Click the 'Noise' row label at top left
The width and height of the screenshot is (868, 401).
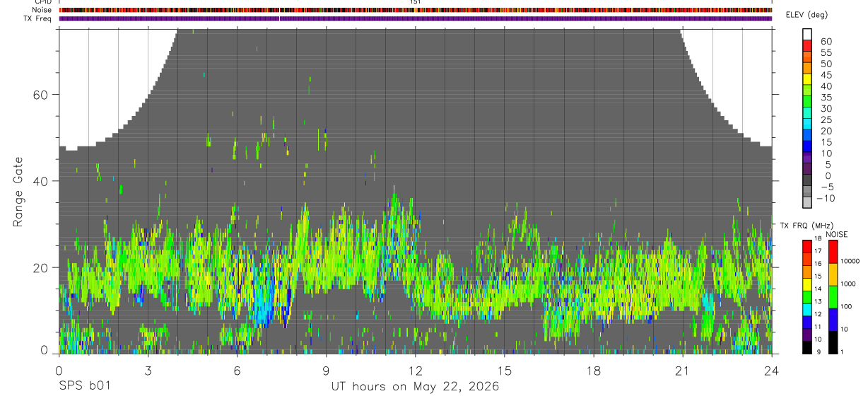point(43,10)
